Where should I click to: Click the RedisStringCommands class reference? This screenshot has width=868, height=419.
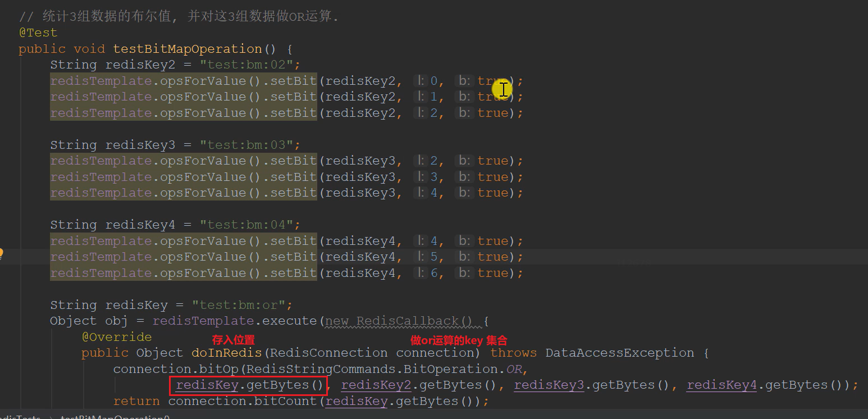321,369
